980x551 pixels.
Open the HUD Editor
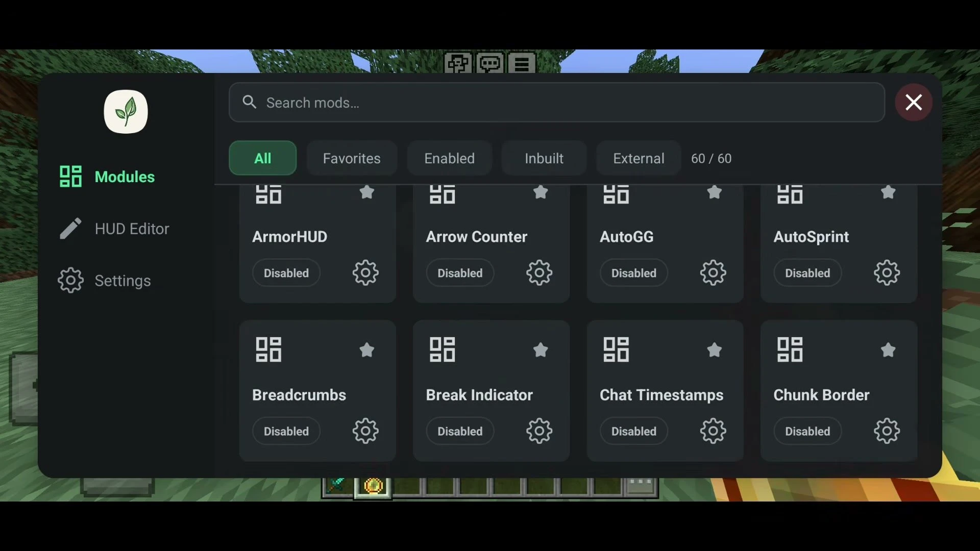click(114, 229)
